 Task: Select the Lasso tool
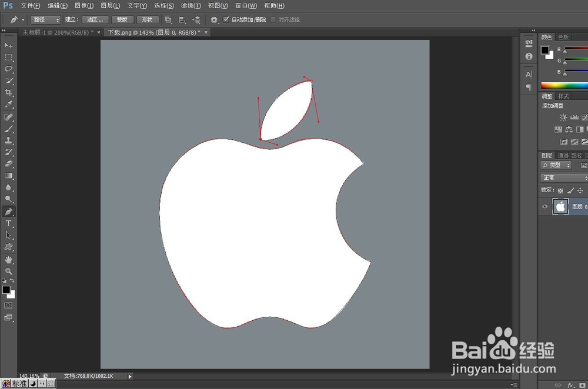(8, 69)
